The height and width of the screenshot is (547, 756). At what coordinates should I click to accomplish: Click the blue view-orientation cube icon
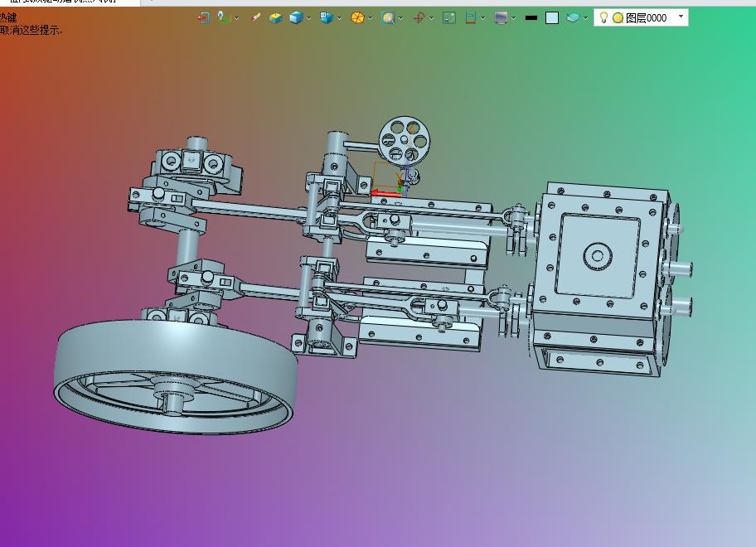[327, 18]
